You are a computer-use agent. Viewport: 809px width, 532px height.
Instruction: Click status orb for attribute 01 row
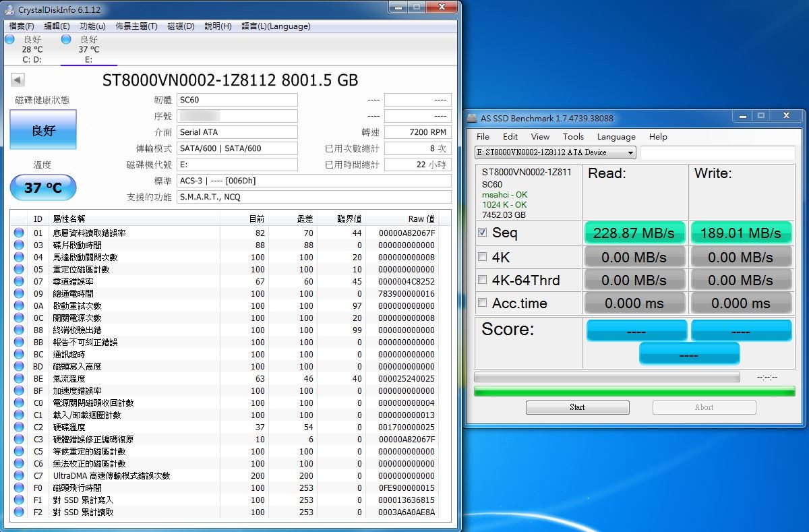click(19, 233)
